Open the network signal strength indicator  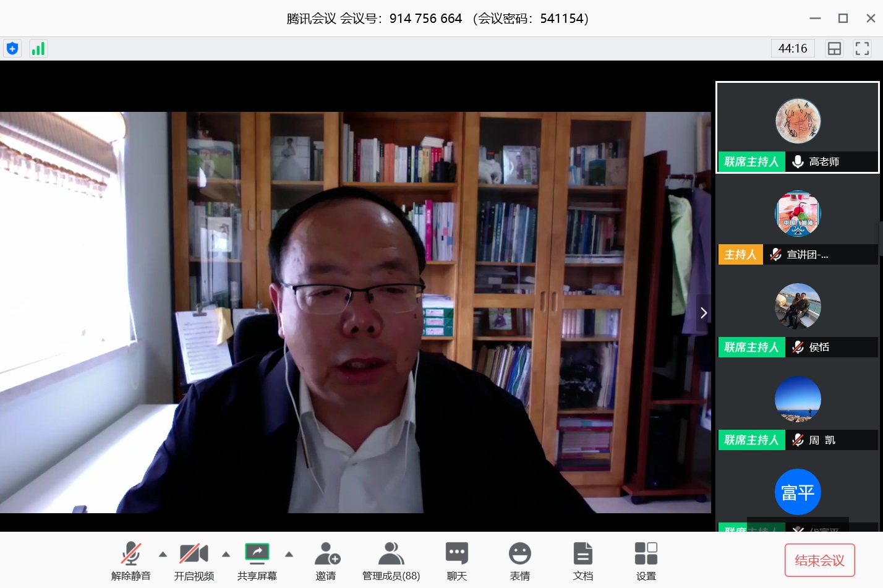38,49
